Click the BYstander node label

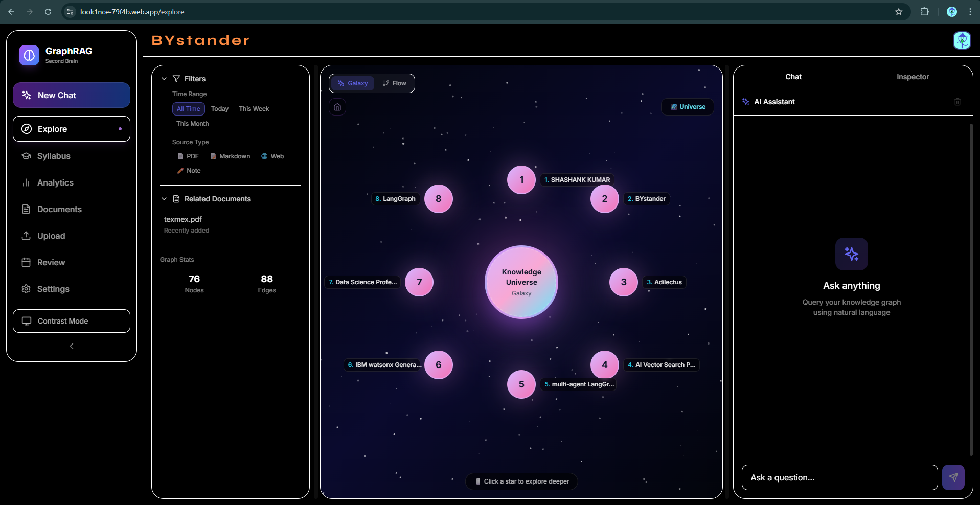(x=647, y=199)
